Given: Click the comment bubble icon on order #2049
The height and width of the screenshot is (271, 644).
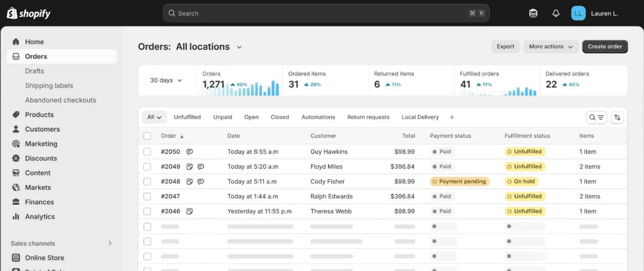Looking at the screenshot, I should (x=200, y=167).
